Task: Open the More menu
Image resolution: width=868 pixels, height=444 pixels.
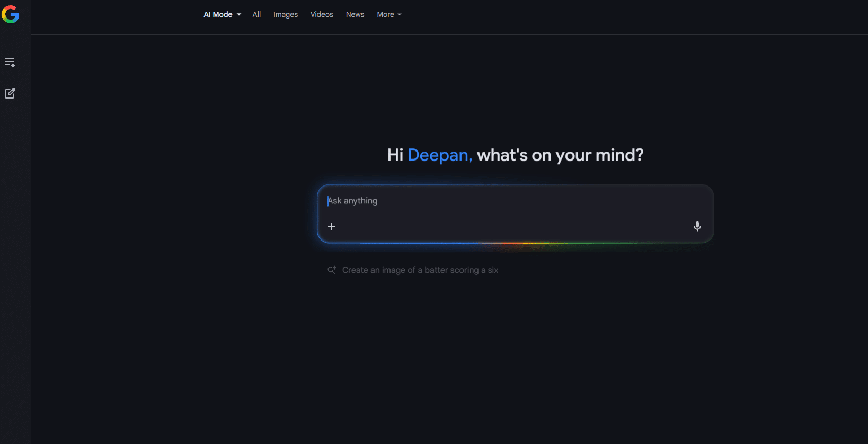Action: click(385, 15)
